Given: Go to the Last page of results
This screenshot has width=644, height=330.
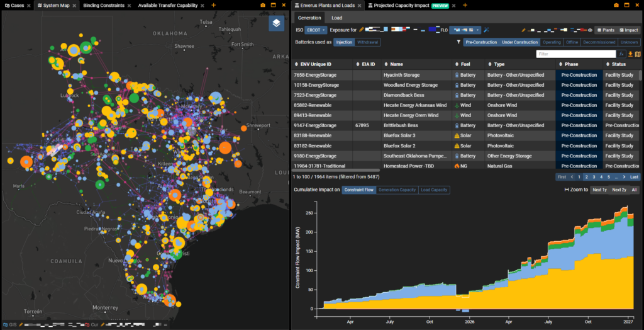Looking at the screenshot, I should pyautogui.click(x=634, y=177).
